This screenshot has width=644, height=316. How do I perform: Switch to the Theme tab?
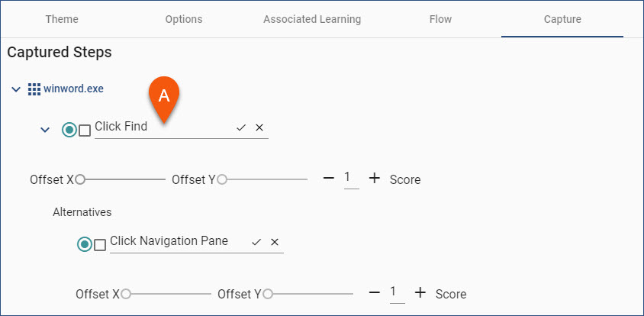tap(62, 19)
